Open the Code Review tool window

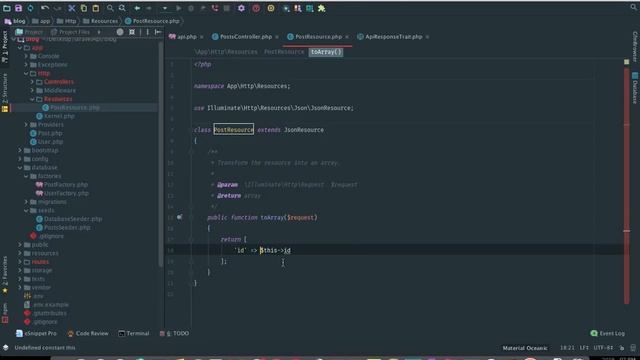[88, 333]
